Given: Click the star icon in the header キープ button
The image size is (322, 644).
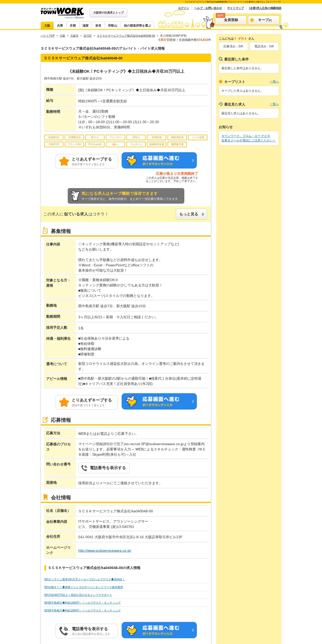Looking at the screenshot, I should click(x=252, y=20).
